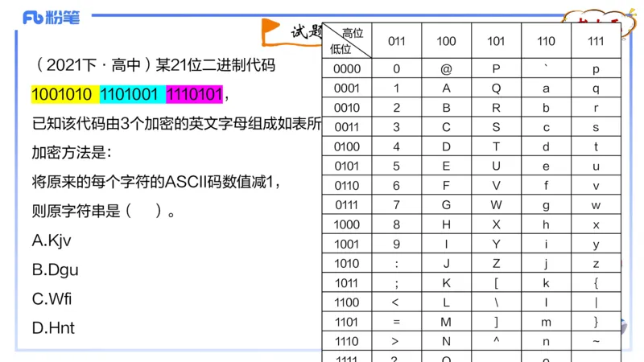Click the lowercase v cell
The height and width of the screenshot is (362, 644).
pyautogui.click(x=596, y=186)
